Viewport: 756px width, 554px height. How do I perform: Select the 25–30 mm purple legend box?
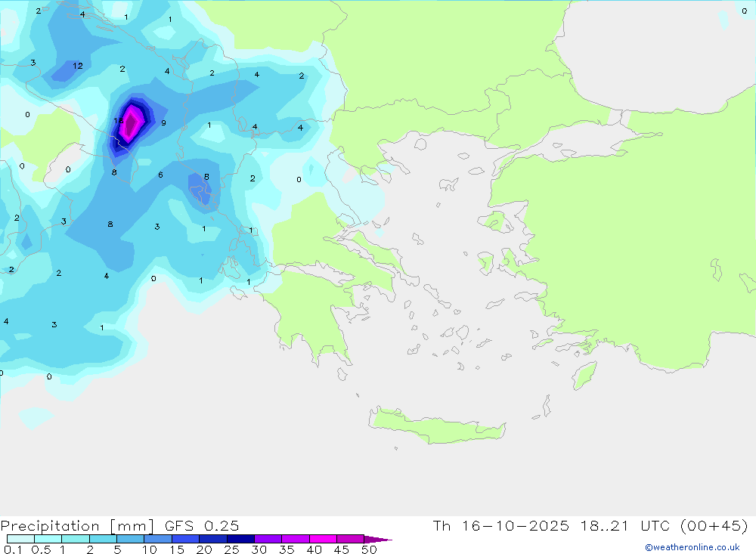[240, 539]
